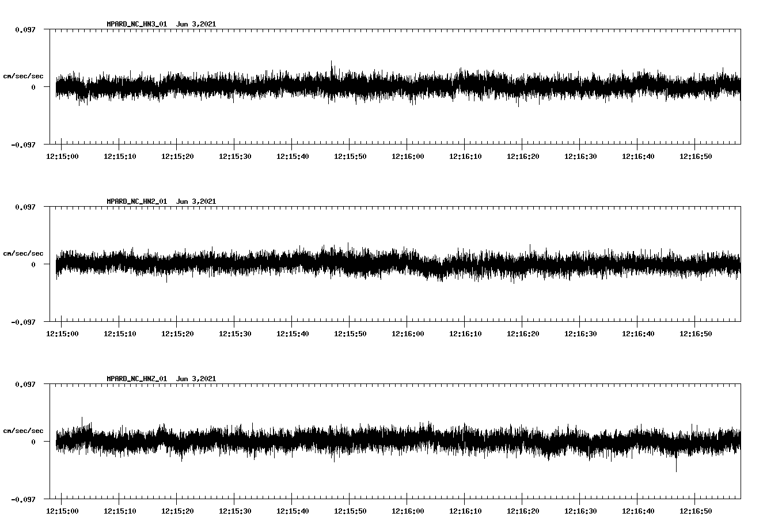
Task: Click 12:15:50 time label under HN2 plot
Action: click(350, 334)
